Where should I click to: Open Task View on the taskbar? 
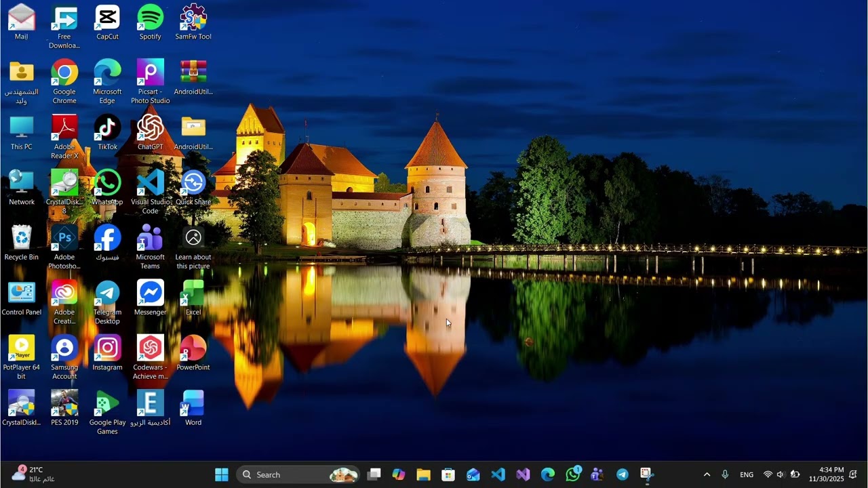coord(374,474)
